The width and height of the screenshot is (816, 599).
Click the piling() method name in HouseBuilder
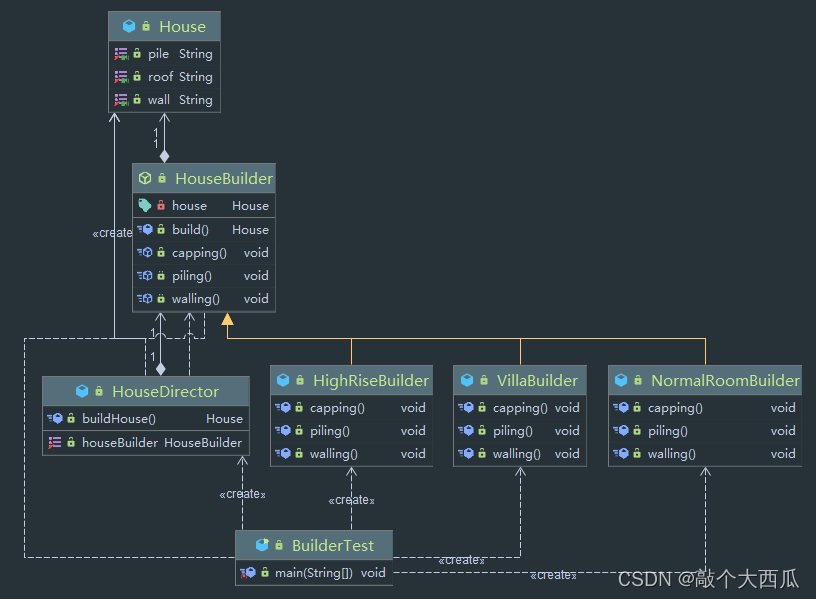pyautogui.click(x=192, y=276)
